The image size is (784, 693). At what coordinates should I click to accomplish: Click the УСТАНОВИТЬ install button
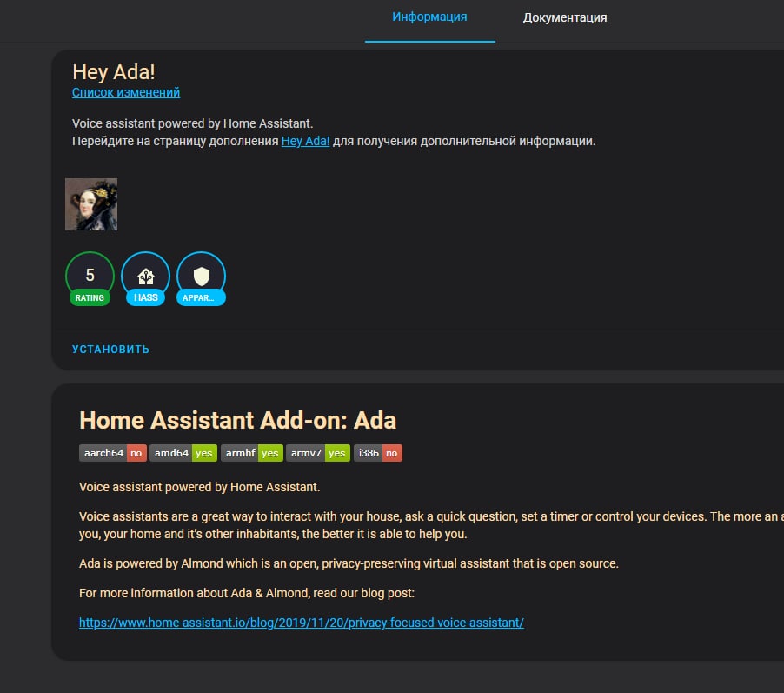(110, 350)
